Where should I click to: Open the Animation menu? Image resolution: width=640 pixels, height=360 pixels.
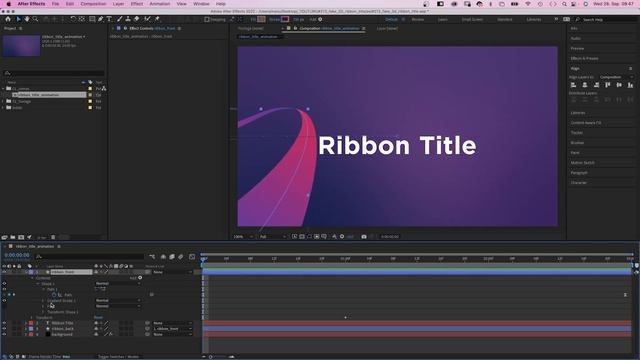coord(160,4)
